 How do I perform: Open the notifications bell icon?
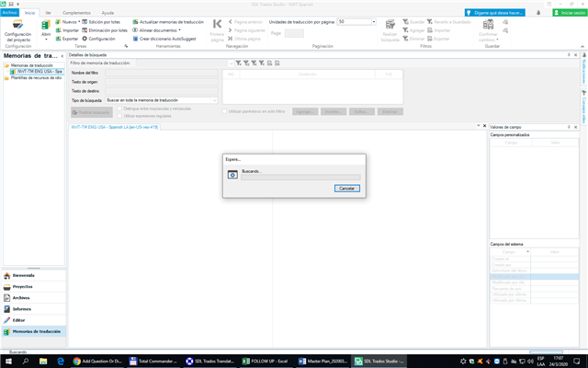pos(538,13)
